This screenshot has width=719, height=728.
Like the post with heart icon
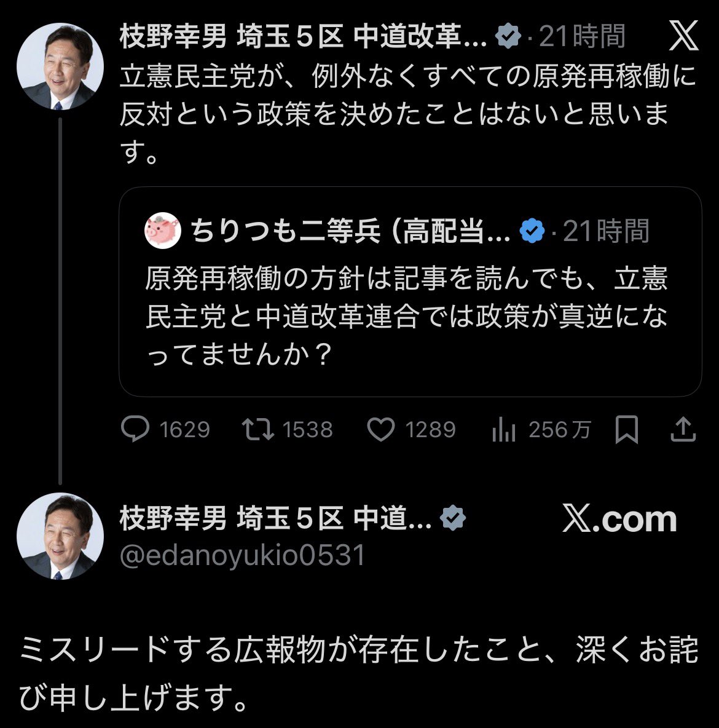380,430
